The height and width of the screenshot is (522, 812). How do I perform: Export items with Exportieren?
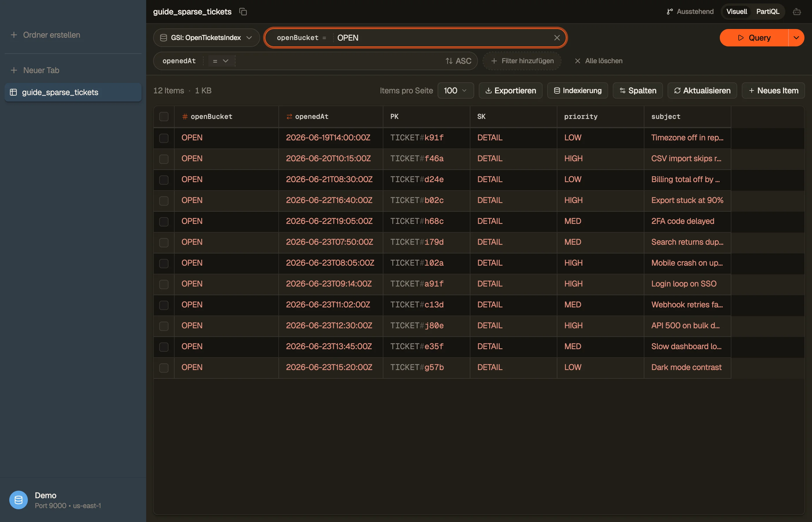coord(510,90)
